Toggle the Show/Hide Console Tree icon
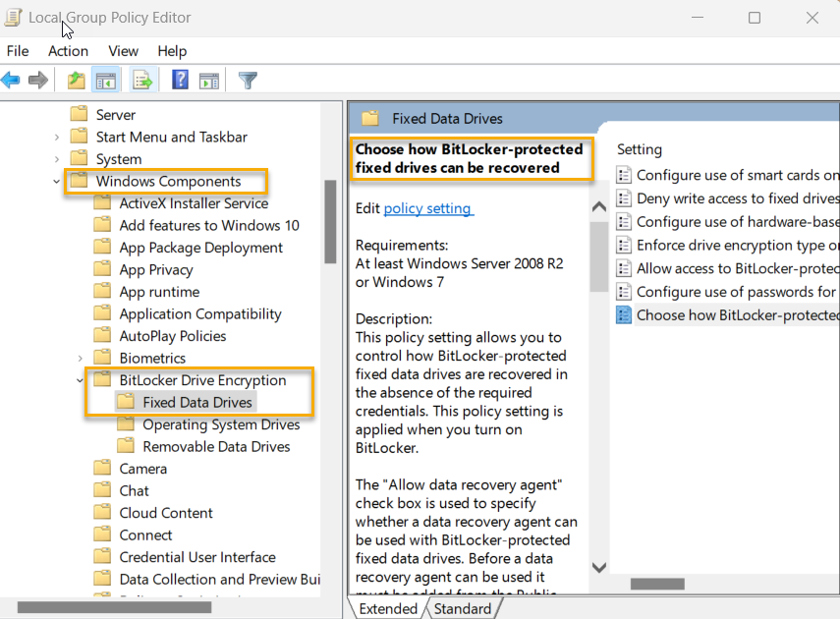 pyautogui.click(x=105, y=80)
